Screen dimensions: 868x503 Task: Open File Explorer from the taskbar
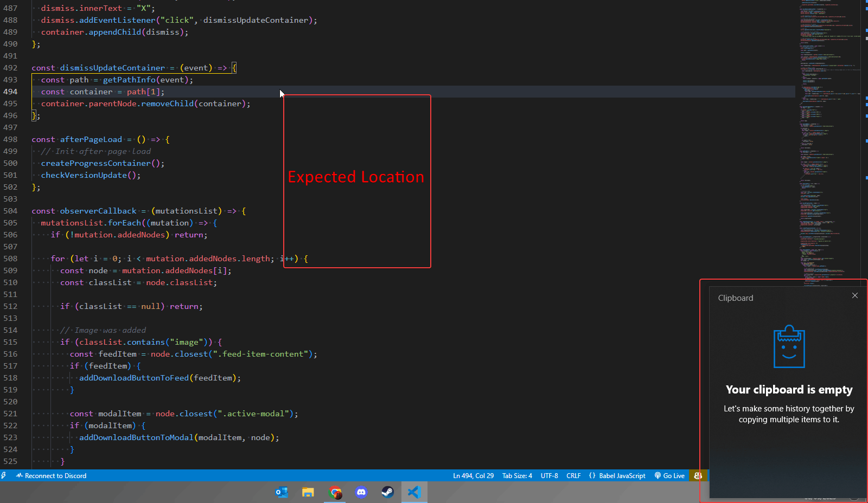[x=308, y=492]
